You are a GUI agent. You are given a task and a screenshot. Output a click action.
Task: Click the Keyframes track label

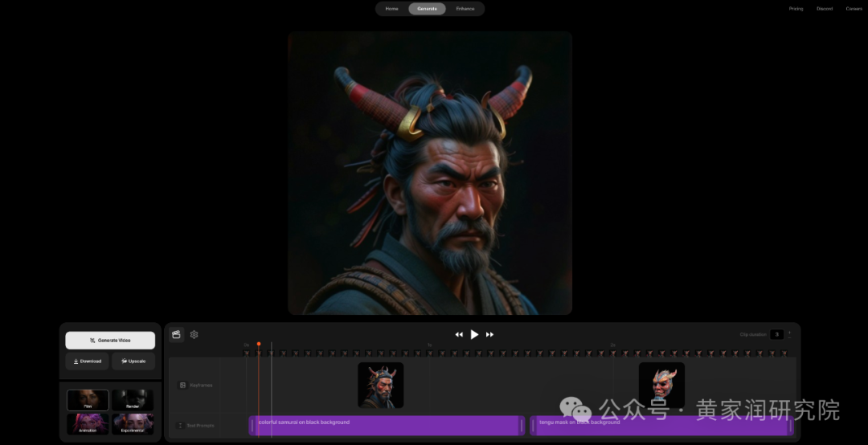pos(201,386)
